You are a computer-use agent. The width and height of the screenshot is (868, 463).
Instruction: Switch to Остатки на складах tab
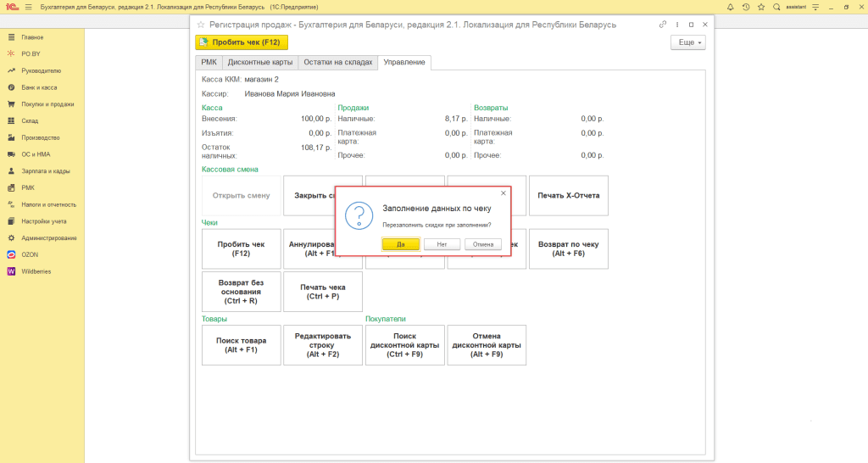click(337, 63)
